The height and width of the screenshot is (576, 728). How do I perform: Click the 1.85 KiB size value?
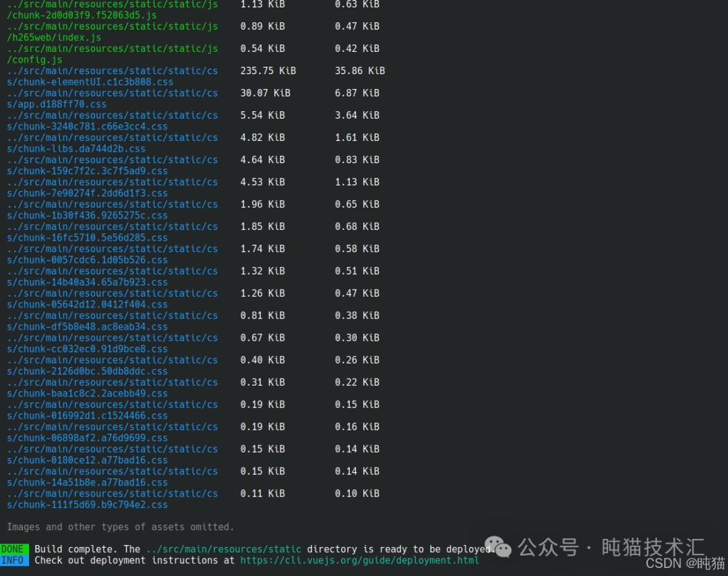[x=262, y=227]
